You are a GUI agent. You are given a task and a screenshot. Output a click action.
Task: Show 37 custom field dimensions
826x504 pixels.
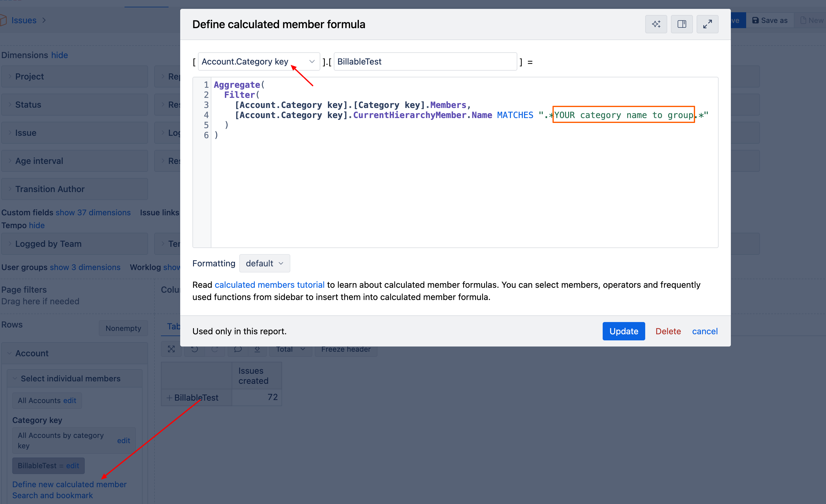coord(93,213)
